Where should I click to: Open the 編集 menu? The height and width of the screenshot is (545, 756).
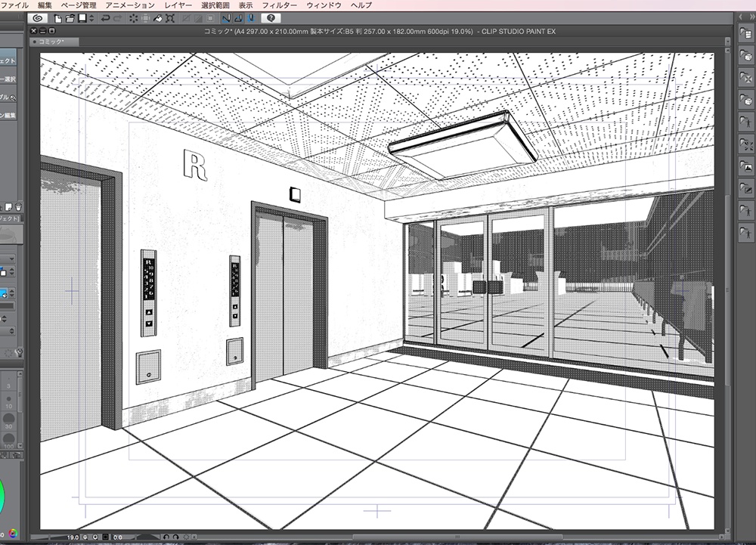coord(45,5)
